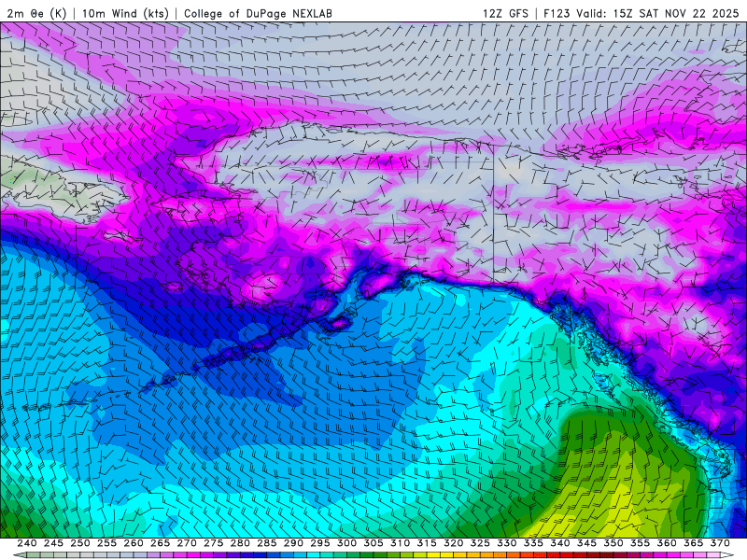Select the 275 value on the color scale
The image size is (747, 560).
pyautogui.click(x=214, y=543)
